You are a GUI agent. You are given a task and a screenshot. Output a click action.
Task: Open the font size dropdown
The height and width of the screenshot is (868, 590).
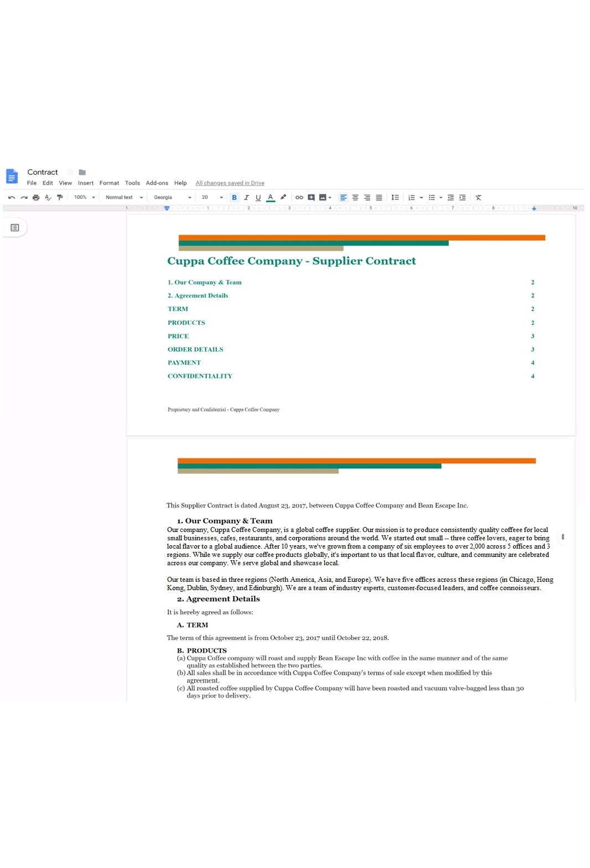tap(212, 198)
